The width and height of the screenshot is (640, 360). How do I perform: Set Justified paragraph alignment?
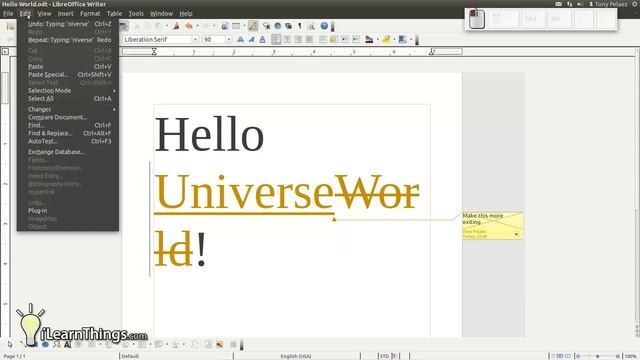[x=309, y=40]
